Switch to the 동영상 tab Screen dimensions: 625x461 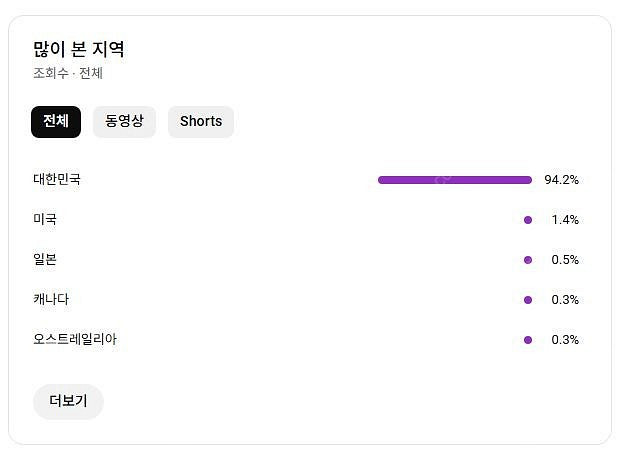[124, 122]
